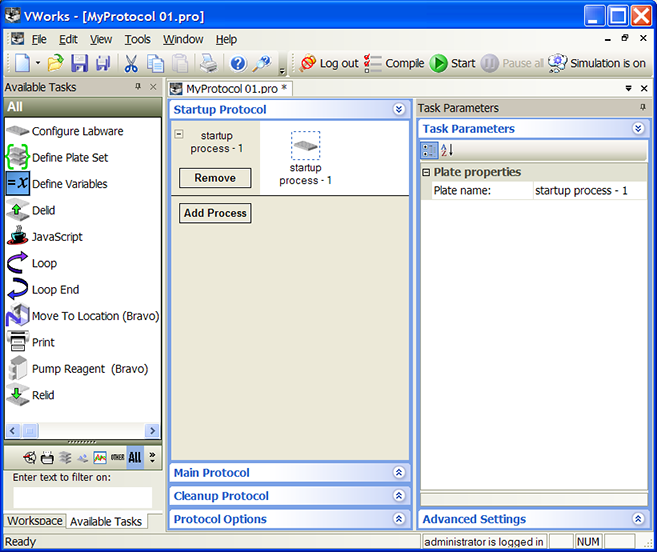The image size is (657, 552).
Task: Click the Add Process button
Action: (x=215, y=213)
